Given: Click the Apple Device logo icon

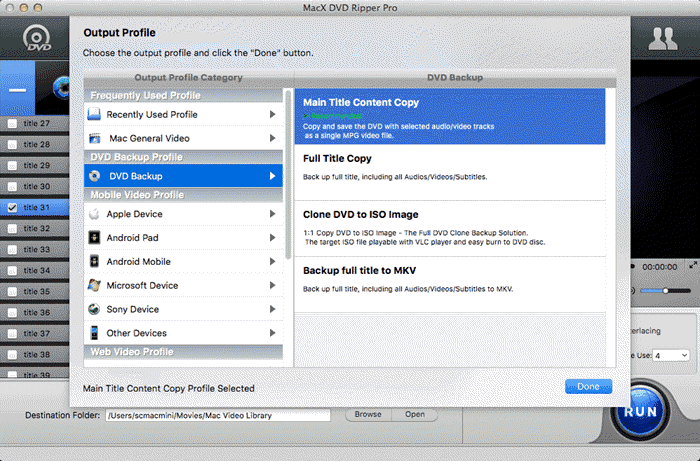Looking at the screenshot, I should click(94, 214).
